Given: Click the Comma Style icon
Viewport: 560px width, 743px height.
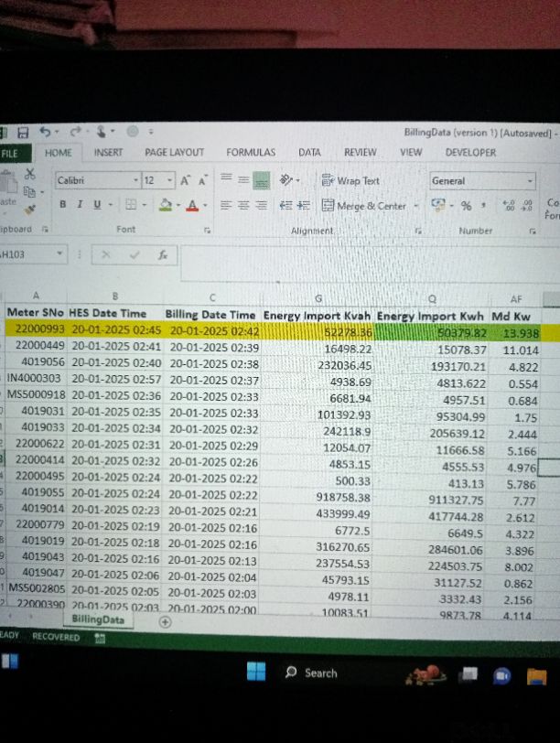Looking at the screenshot, I should coord(483,205).
